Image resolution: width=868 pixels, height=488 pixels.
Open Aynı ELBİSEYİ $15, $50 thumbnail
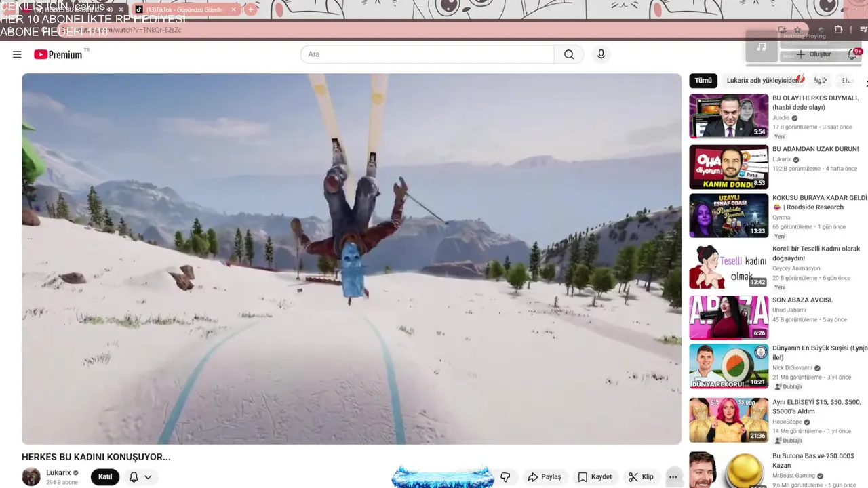tap(729, 420)
